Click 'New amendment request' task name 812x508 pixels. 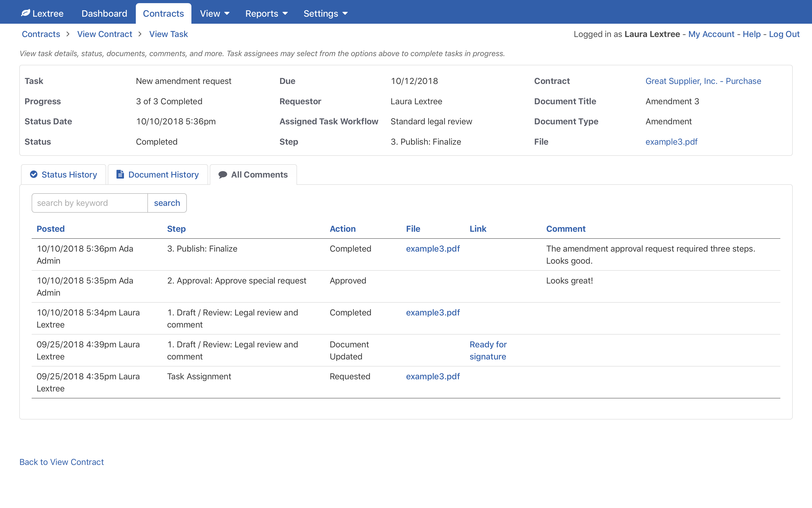point(183,81)
